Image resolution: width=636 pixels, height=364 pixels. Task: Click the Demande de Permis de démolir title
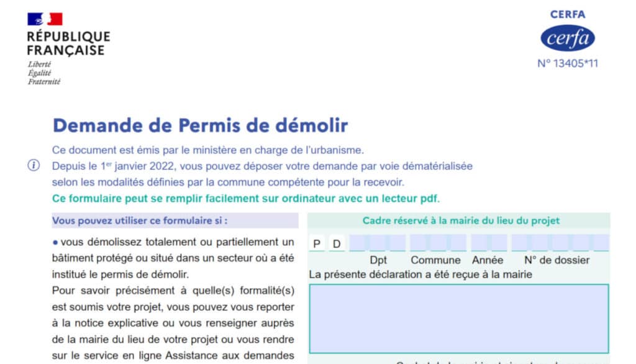tap(201, 125)
